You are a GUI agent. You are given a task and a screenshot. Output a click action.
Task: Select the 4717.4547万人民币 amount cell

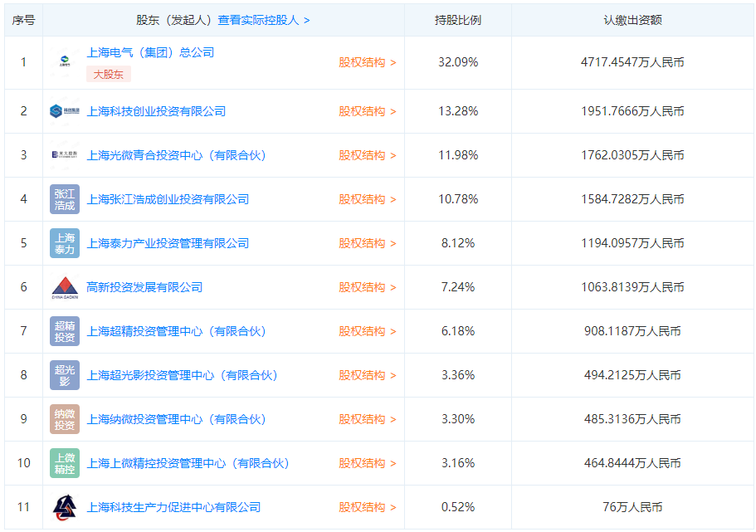tap(632, 63)
